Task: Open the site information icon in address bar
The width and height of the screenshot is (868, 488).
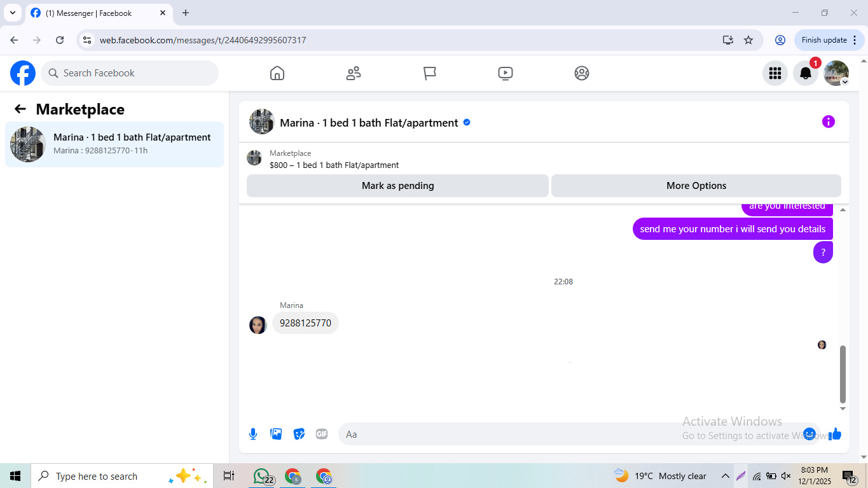Action: (88, 40)
